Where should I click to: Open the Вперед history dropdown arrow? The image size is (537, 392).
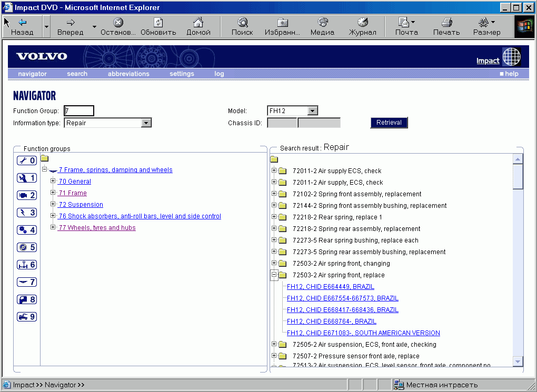tap(94, 27)
